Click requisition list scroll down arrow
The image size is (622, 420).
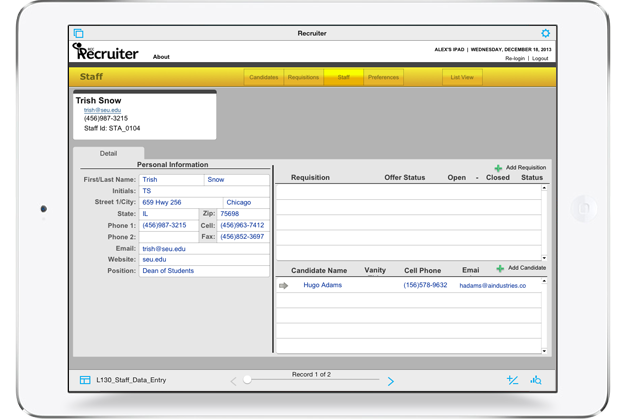click(x=544, y=258)
